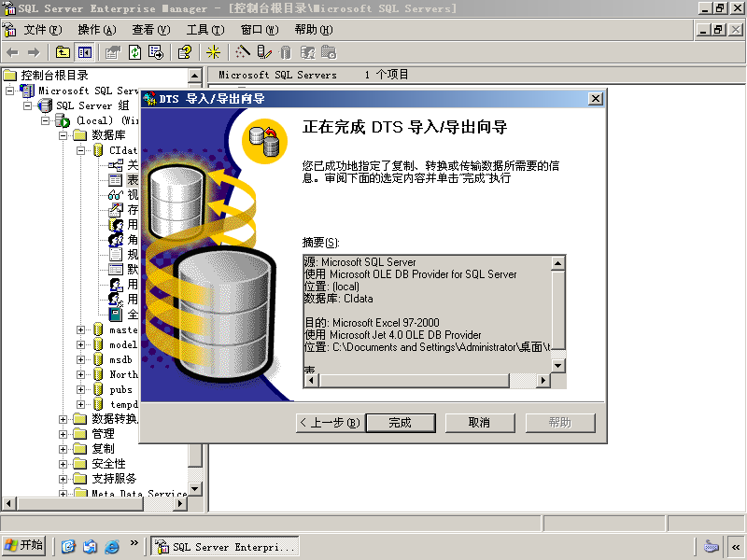Expand the 数据转换 services folder
The height and width of the screenshot is (560, 747).
coord(63,419)
